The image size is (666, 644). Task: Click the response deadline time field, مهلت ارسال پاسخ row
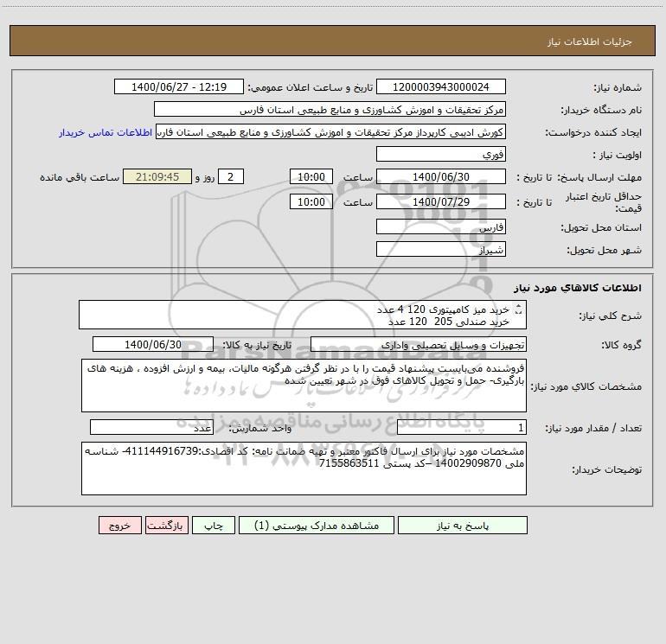[311, 176]
